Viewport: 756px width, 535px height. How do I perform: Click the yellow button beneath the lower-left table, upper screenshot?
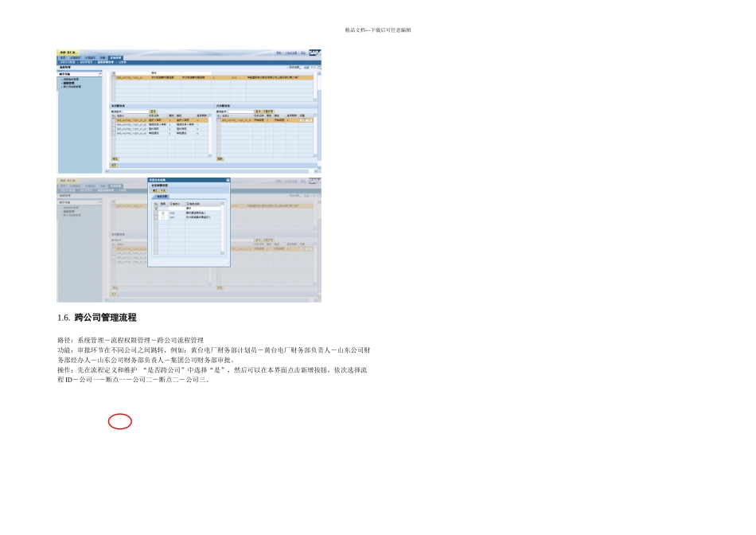[115, 158]
